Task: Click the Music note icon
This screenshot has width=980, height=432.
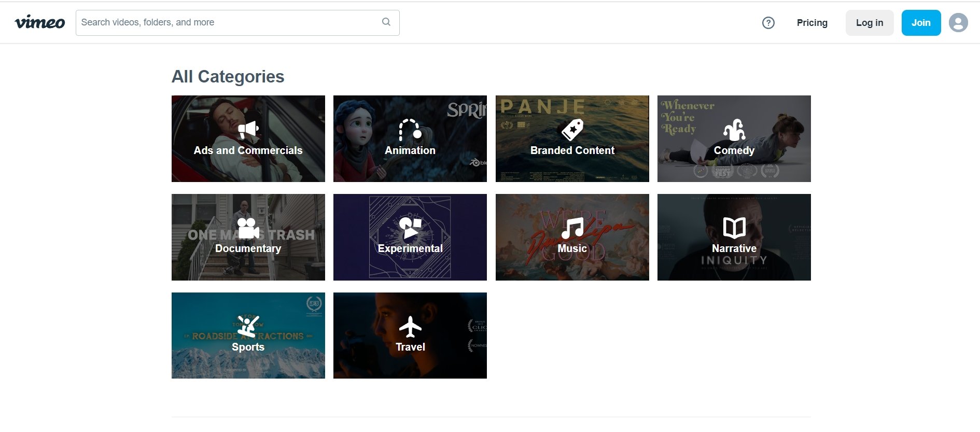Action: [x=572, y=228]
